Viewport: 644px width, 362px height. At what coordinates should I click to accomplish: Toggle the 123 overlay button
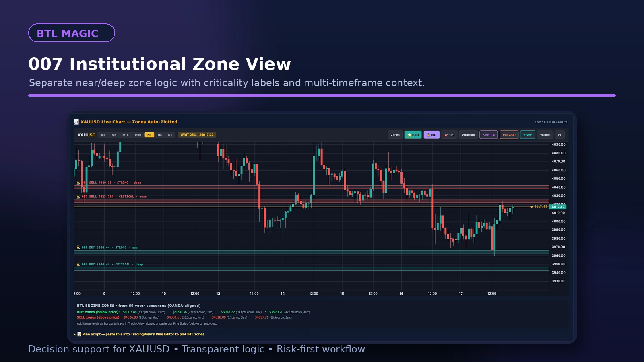450,135
